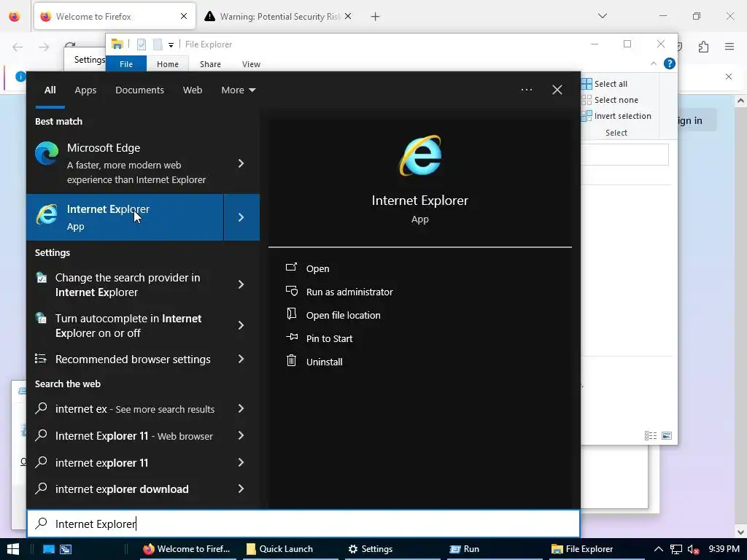Open File Explorer Share ribbon tab

pos(210,64)
